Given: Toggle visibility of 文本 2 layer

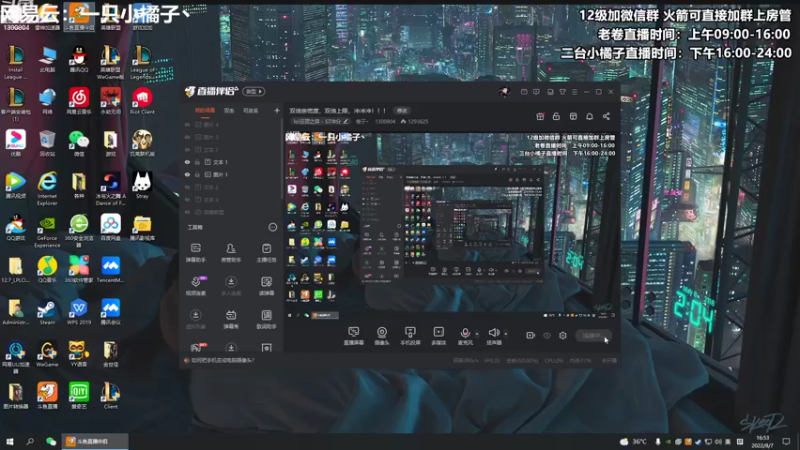Looking at the screenshot, I should [x=187, y=187].
